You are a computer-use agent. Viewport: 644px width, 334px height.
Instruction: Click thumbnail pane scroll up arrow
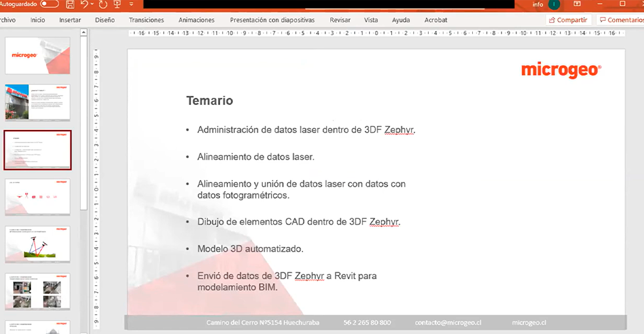point(84,32)
